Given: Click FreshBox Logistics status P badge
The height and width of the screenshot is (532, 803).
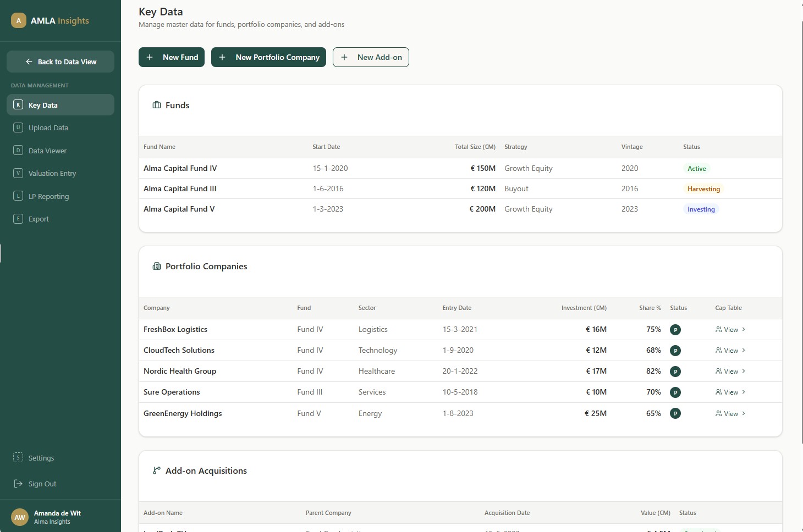Looking at the screenshot, I should click(675, 330).
